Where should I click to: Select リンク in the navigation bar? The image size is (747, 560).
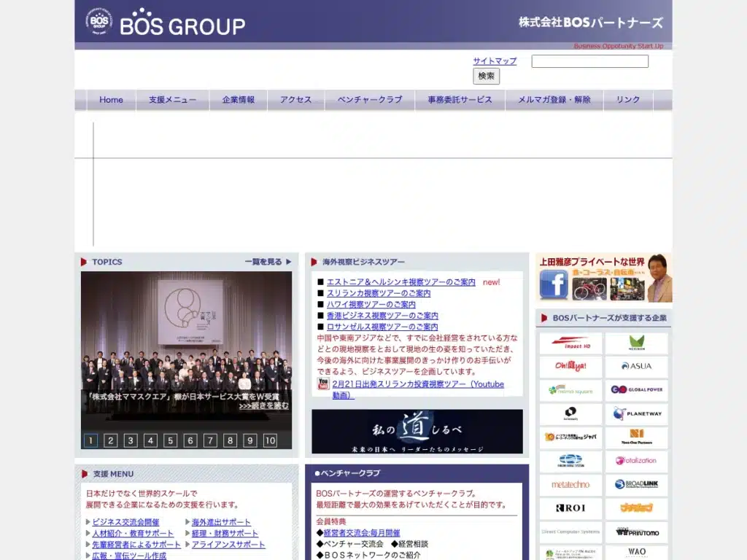point(628,99)
